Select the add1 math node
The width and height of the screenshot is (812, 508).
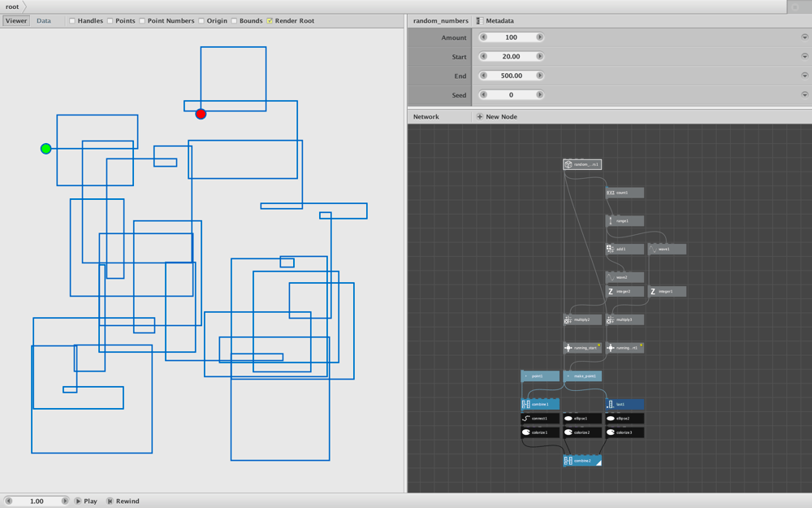tap(624, 249)
